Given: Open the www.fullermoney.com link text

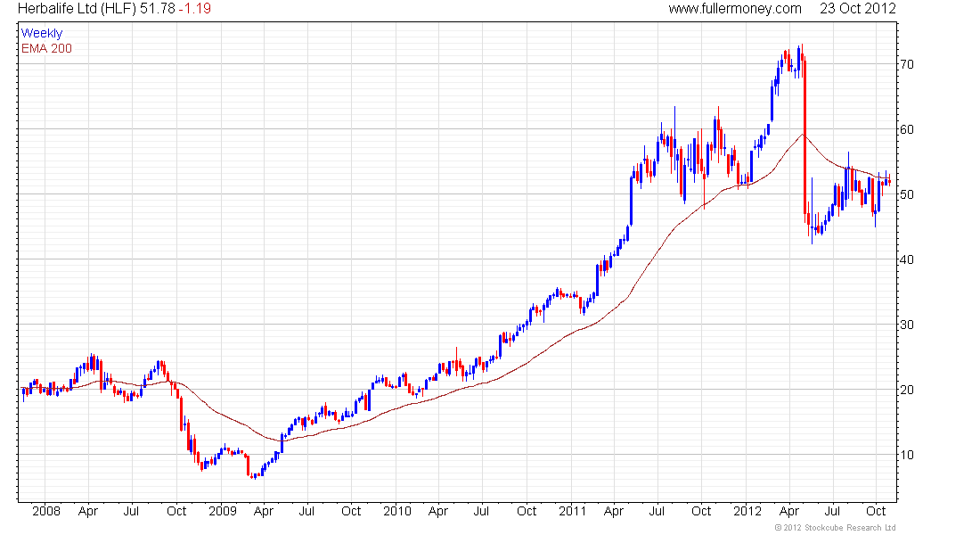Looking at the screenshot, I should 735,9.
